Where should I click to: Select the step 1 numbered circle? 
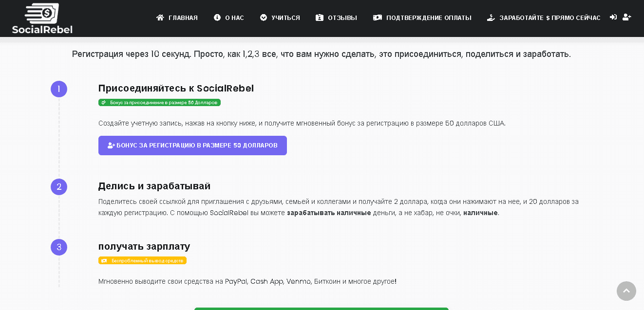[x=59, y=89]
